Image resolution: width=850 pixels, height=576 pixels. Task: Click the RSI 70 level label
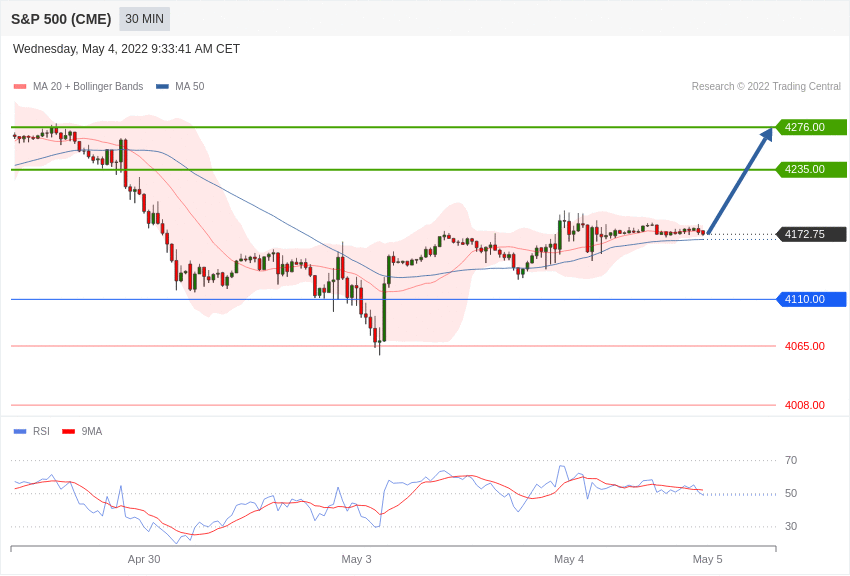(791, 460)
